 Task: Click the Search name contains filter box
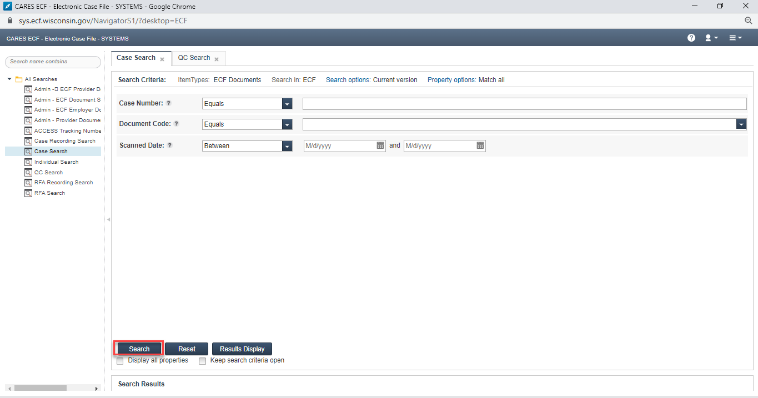[x=53, y=61]
